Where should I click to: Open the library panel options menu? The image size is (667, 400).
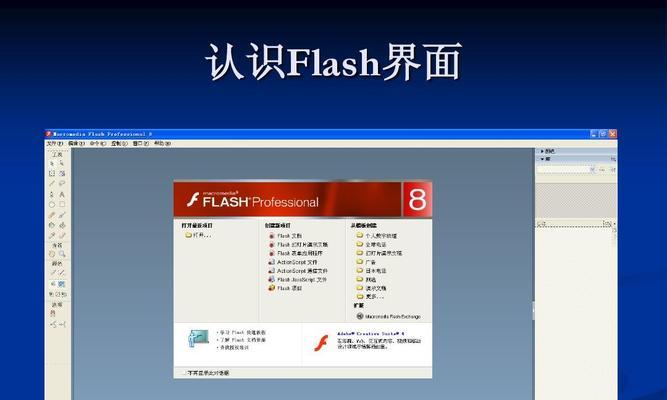[x=613, y=159]
